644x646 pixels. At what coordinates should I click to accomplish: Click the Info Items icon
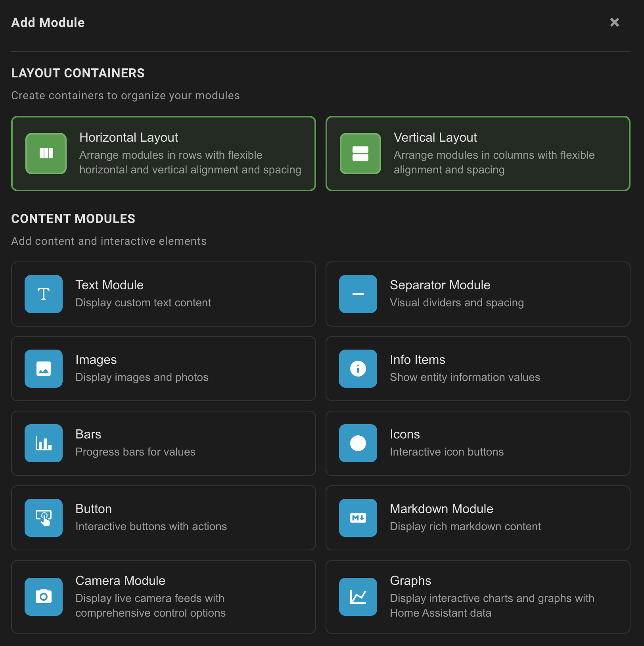click(x=358, y=369)
